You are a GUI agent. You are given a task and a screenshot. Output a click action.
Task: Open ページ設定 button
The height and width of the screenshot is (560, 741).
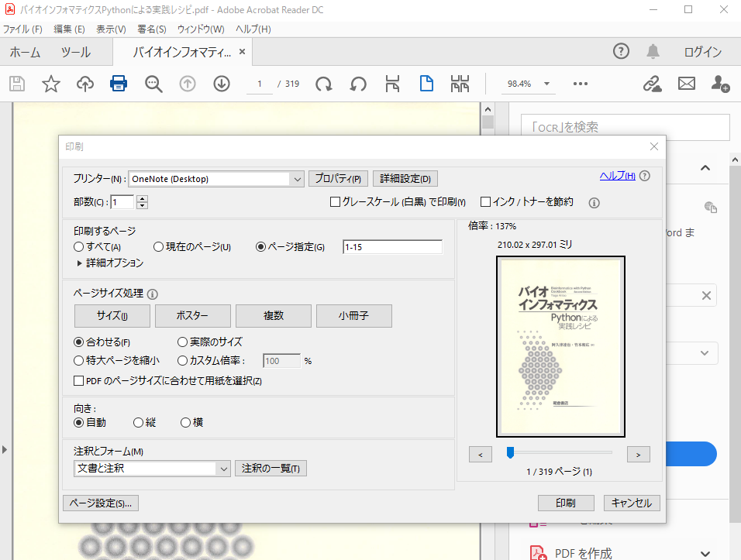click(101, 503)
